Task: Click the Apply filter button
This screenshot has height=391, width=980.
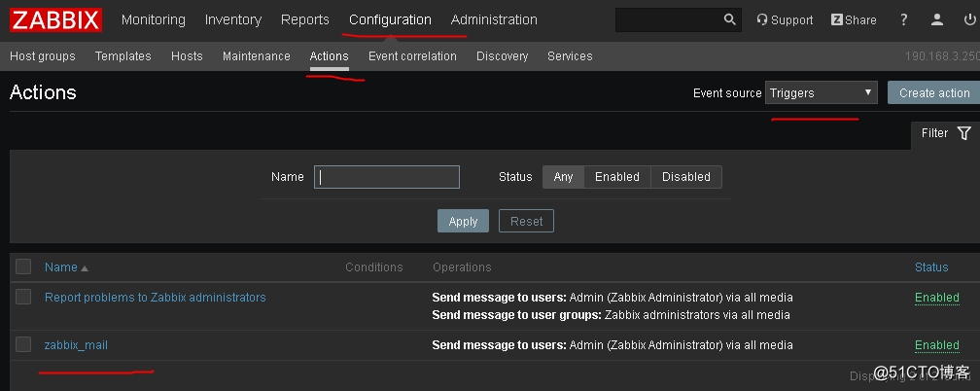Action: point(463,222)
